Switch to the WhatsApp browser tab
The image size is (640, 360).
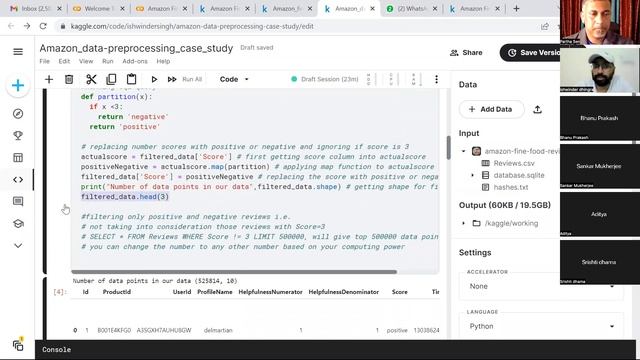coord(411,9)
